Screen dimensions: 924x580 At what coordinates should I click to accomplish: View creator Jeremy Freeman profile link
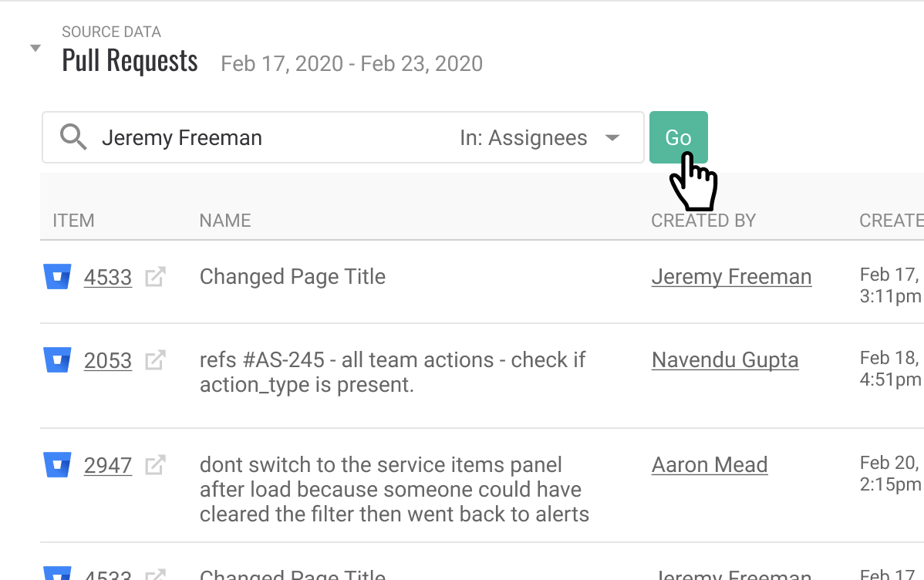tap(731, 277)
